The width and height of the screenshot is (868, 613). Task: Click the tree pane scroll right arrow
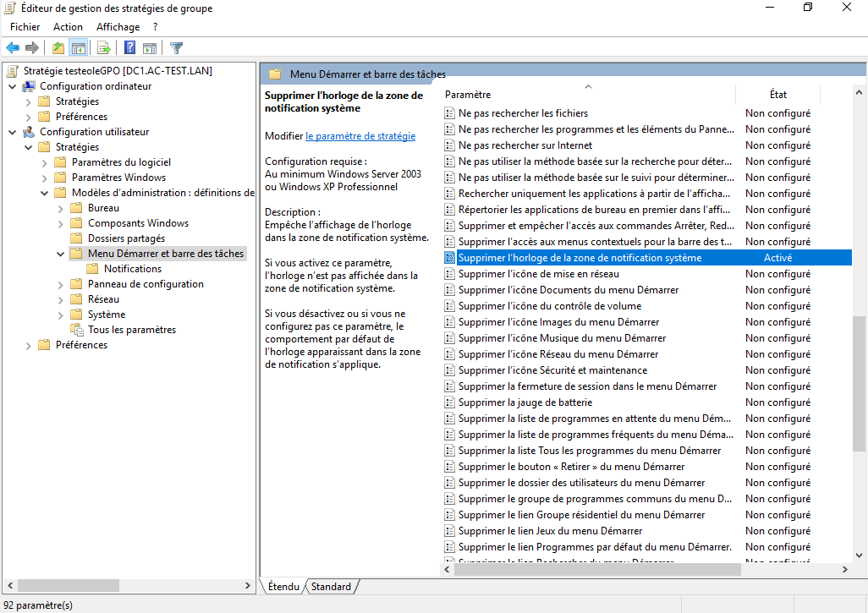pyautogui.click(x=247, y=585)
